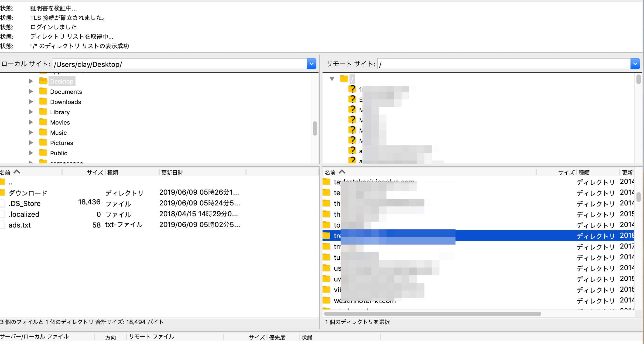Select the .localized file row
The width and height of the screenshot is (644, 344).
pyautogui.click(x=24, y=214)
